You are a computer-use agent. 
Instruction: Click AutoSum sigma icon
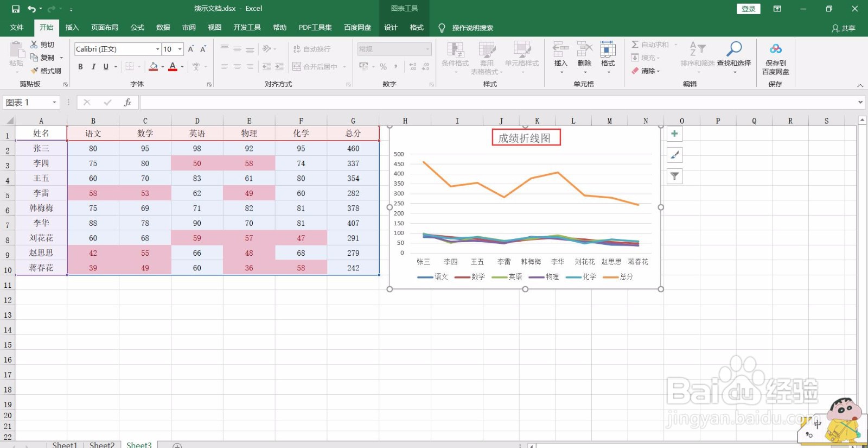click(635, 45)
